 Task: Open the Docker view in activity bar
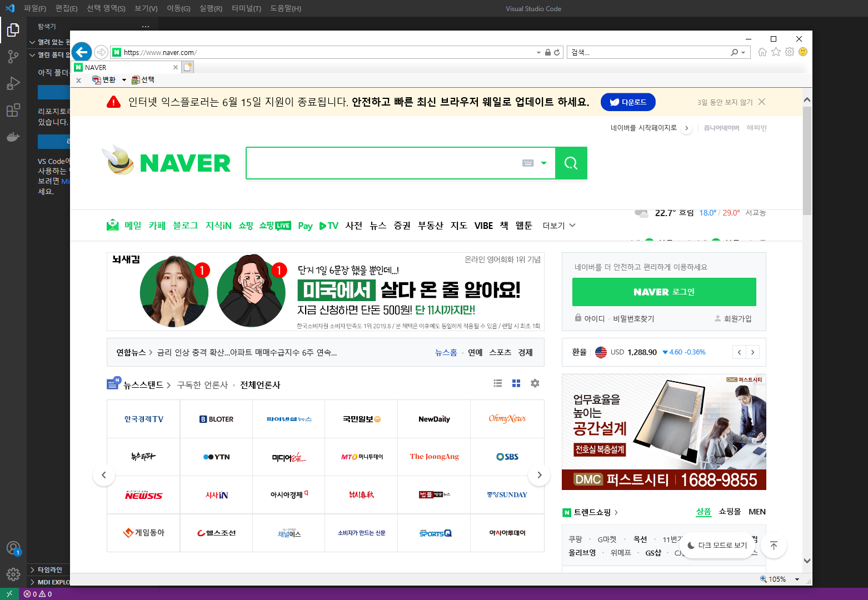click(13, 137)
